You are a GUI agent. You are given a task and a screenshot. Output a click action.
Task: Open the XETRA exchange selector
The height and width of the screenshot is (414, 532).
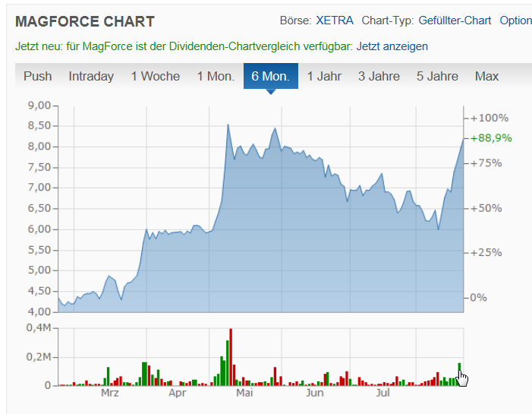tap(335, 21)
